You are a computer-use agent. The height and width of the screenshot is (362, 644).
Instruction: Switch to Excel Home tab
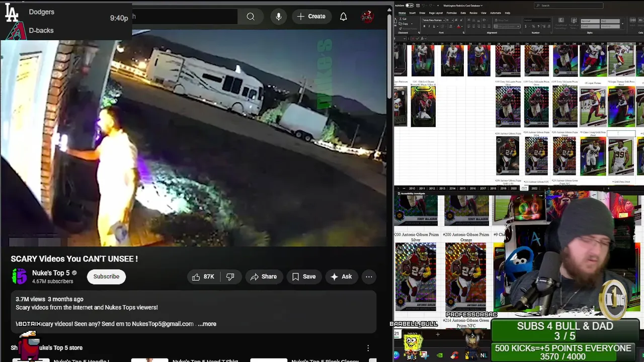(402, 13)
